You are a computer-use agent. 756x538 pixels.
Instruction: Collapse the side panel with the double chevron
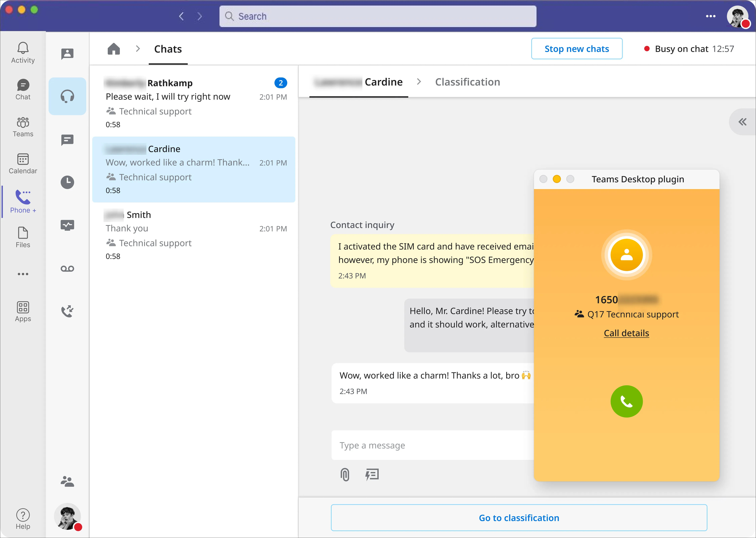tap(742, 122)
